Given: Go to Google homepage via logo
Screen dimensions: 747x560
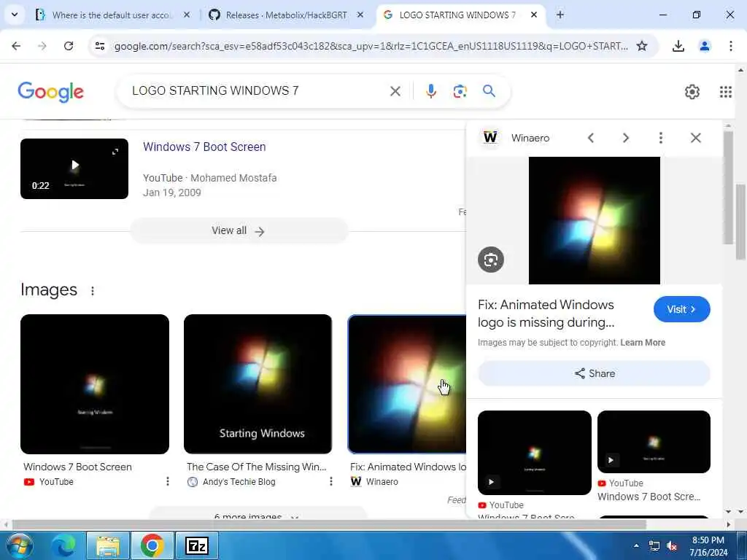Looking at the screenshot, I should pyautogui.click(x=50, y=91).
